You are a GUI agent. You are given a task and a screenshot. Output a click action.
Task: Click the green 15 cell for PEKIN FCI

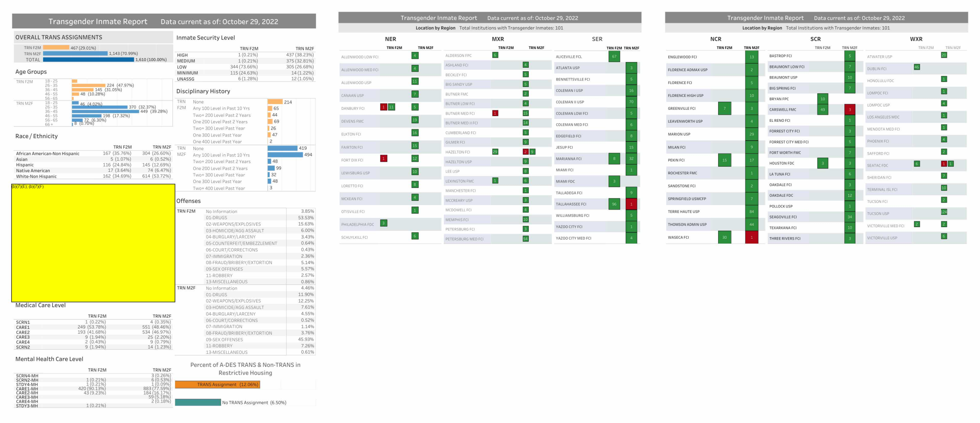(725, 160)
